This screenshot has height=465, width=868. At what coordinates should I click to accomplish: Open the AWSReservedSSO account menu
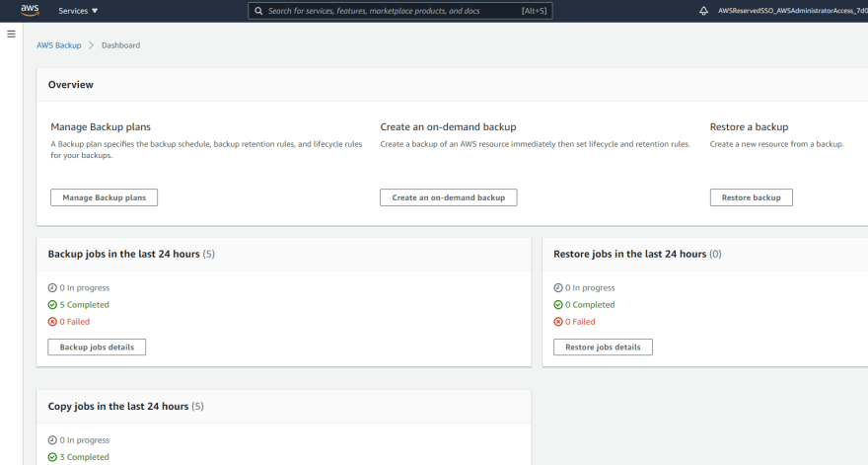pyautogui.click(x=793, y=11)
